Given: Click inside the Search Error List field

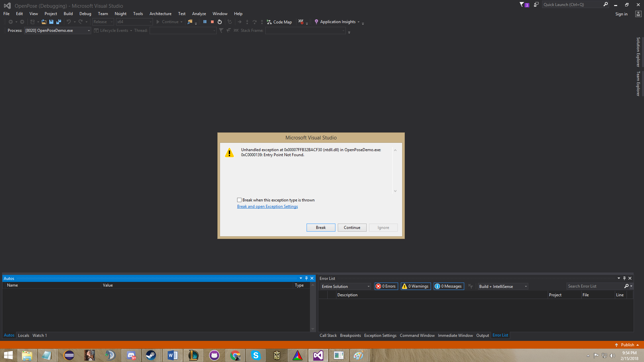Looking at the screenshot, I should click(594, 286).
